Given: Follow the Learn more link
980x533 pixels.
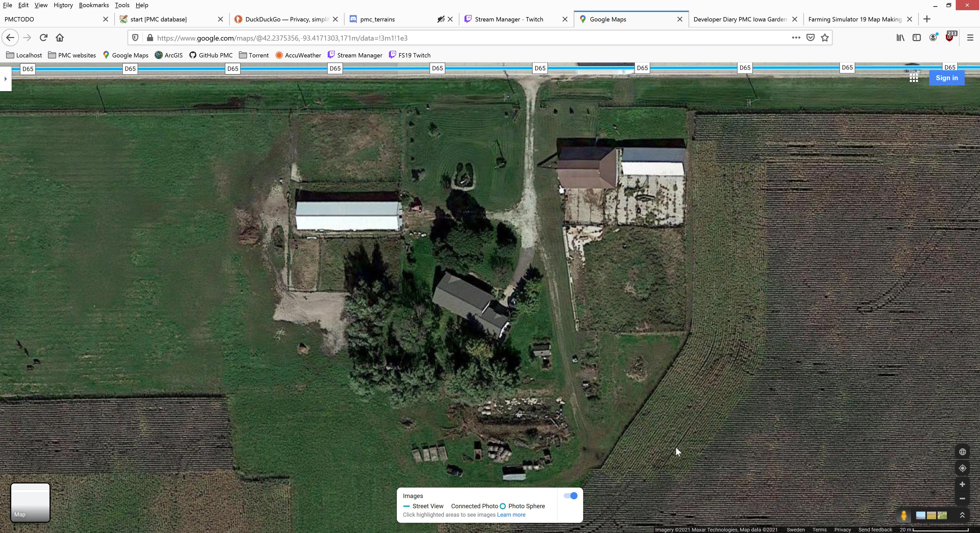Looking at the screenshot, I should pyautogui.click(x=511, y=515).
